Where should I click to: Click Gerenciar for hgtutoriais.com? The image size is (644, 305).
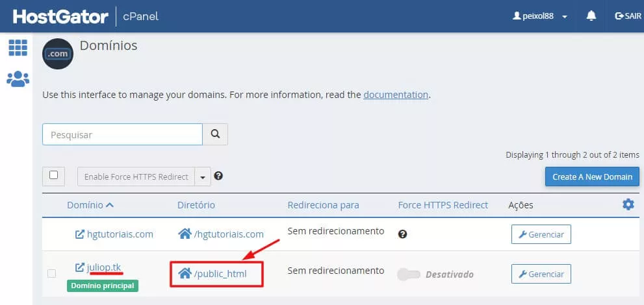(x=541, y=234)
